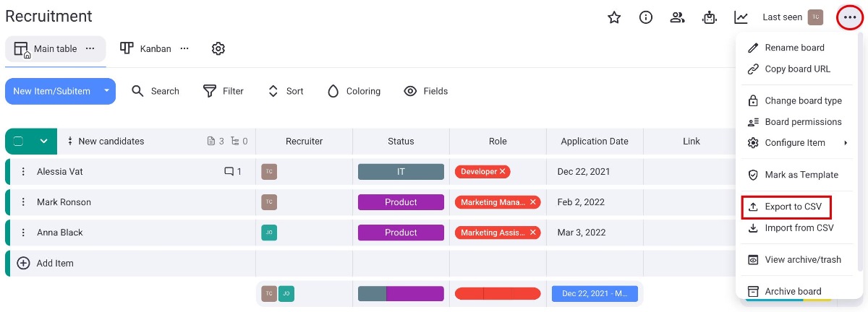Click the status summary color bar
The height and width of the screenshot is (312, 868).
tap(401, 293)
